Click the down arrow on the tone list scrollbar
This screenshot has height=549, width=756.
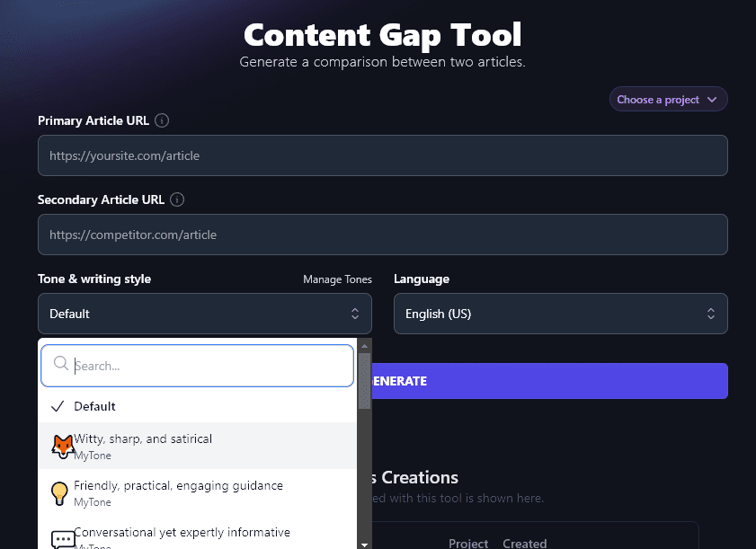[x=364, y=543]
